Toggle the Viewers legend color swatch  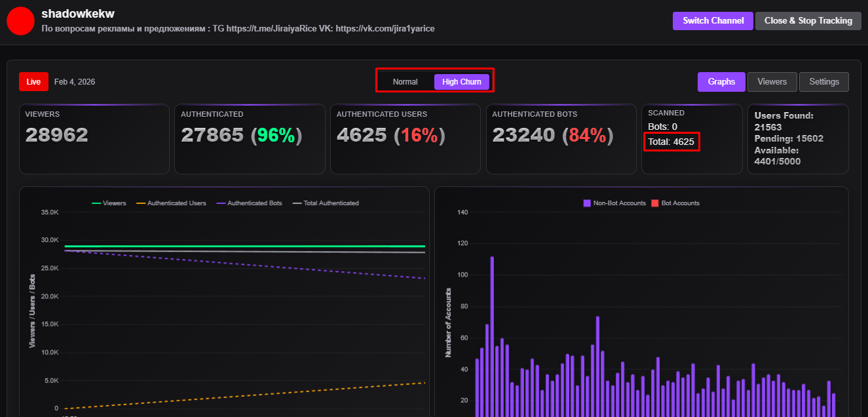[x=96, y=203]
